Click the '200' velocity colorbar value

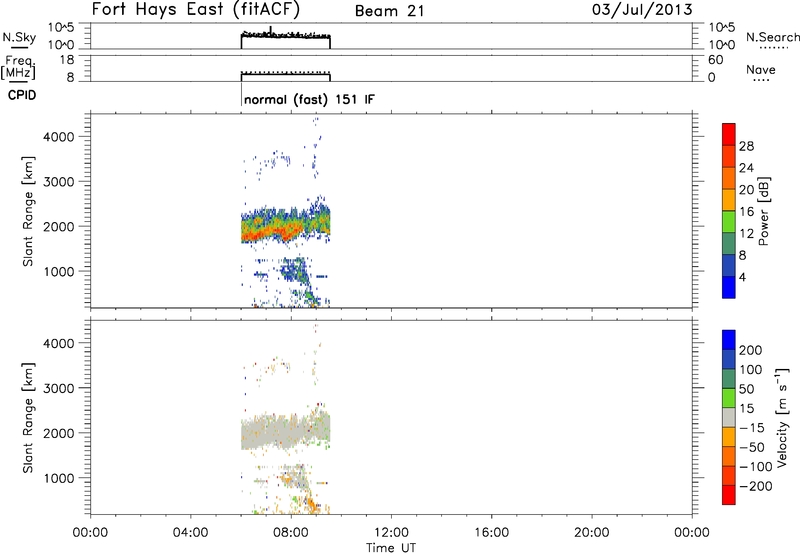coord(751,350)
